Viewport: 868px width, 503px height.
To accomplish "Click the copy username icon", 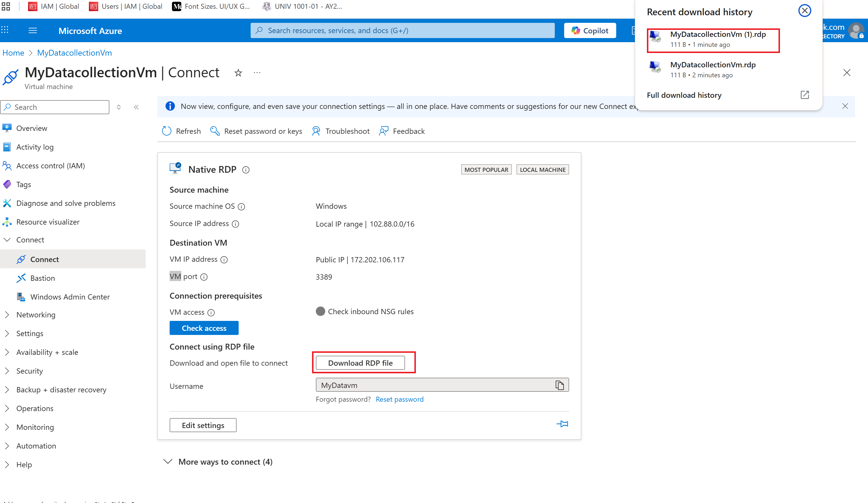I will coord(559,385).
